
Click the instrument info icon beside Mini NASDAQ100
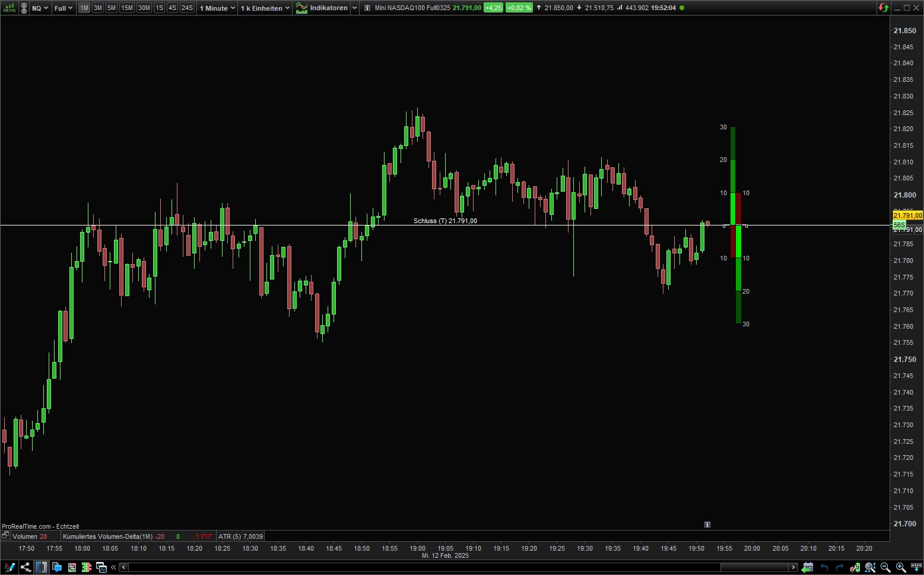coord(367,8)
